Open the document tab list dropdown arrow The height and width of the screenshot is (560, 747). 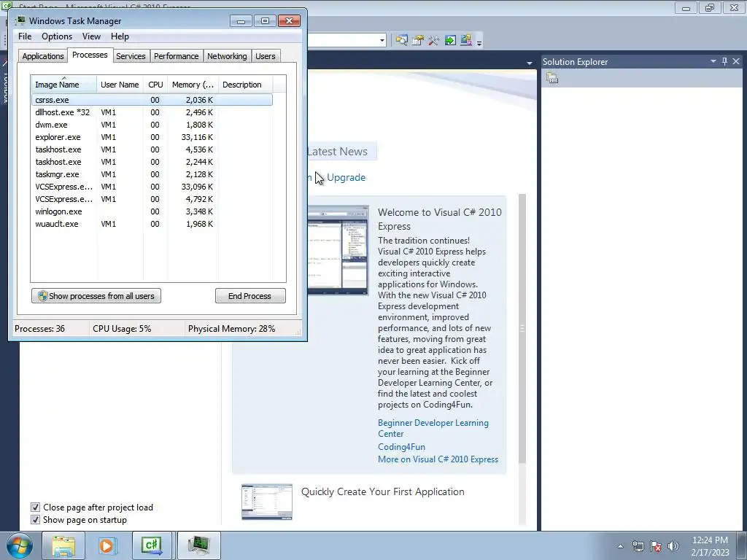(530, 63)
